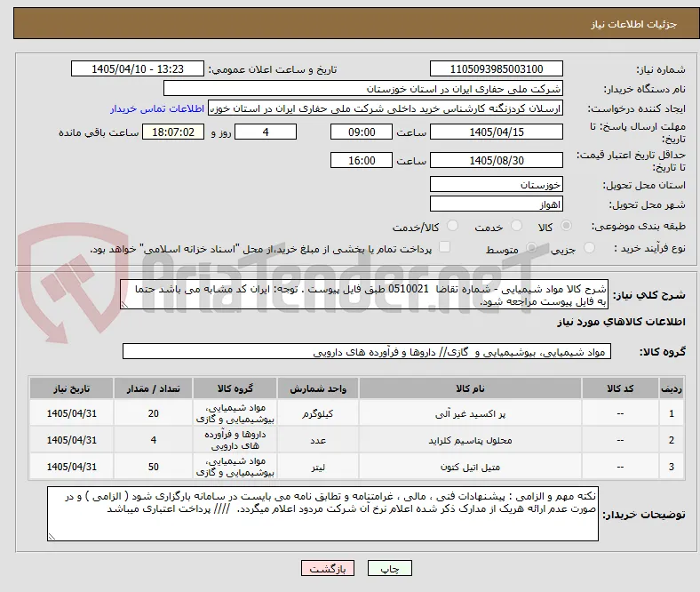Click resize handle of general description box
This screenshot has width=700, height=592.
click(124, 305)
